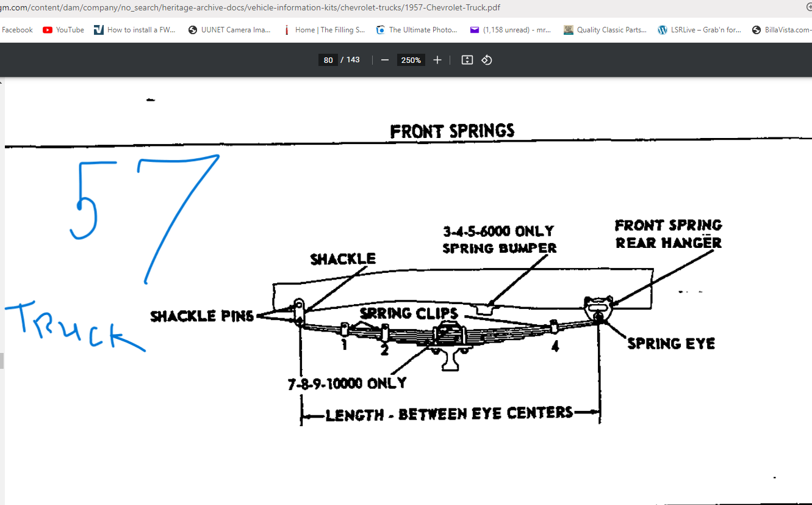Open the YouTube bookmark
Image resolution: width=812 pixels, height=505 pixels.
[x=63, y=30]
